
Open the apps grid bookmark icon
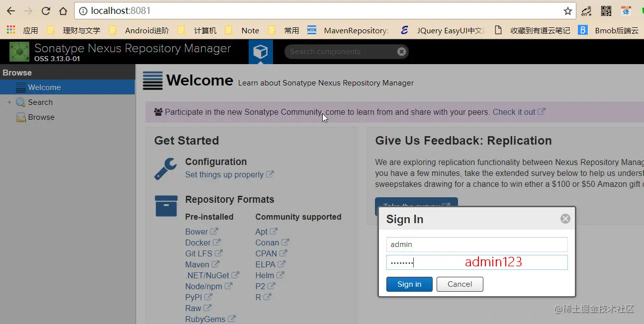click(x=11, y=30)
